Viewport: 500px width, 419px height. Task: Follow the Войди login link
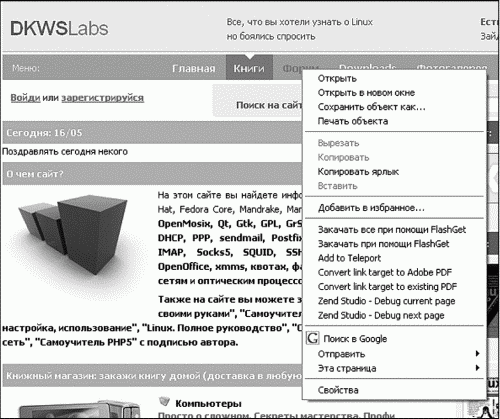(25, 98)
